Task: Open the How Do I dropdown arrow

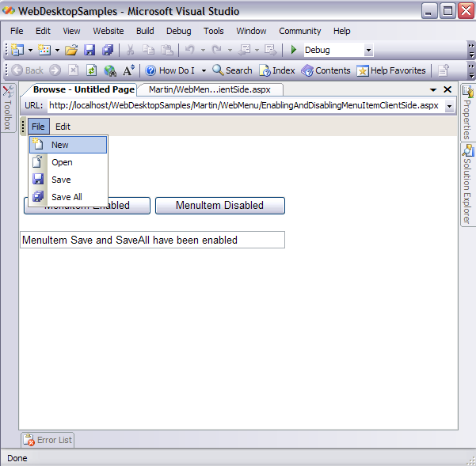Action: point(204,70)
